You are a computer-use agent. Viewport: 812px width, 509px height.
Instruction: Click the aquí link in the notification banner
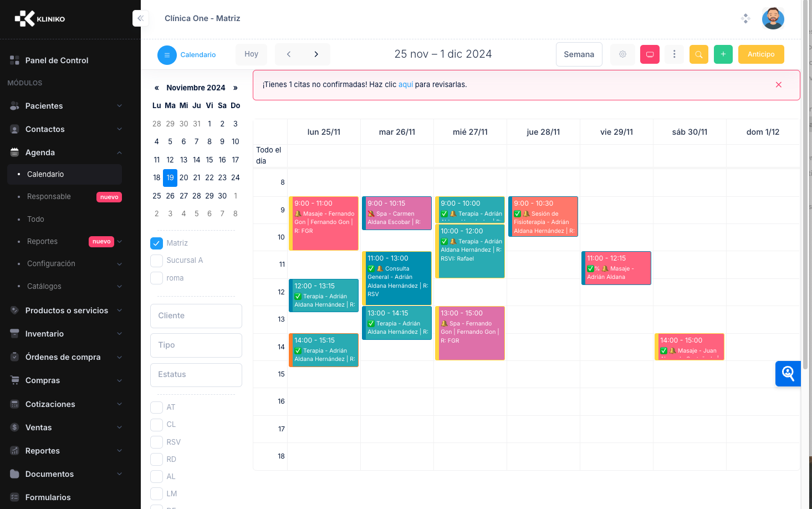406,84
